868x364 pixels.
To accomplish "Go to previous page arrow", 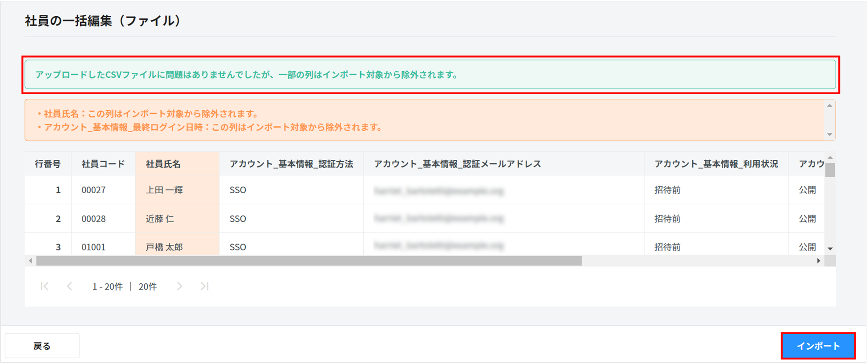I will tap(70, 286).
